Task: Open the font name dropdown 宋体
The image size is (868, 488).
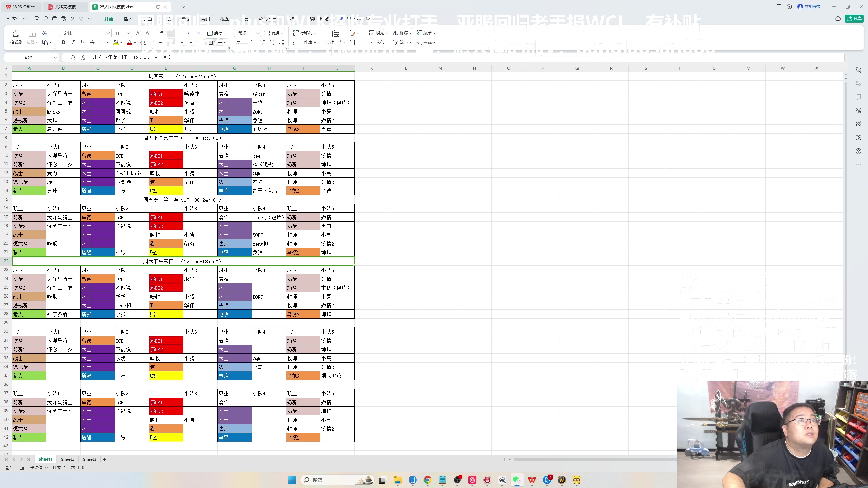Action: 108,33
